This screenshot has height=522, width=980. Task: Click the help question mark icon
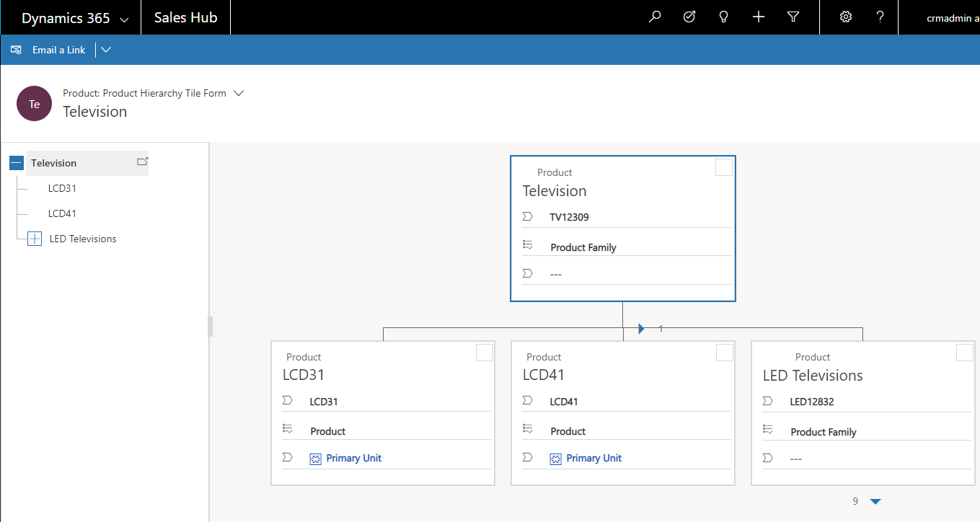point(880,17)
